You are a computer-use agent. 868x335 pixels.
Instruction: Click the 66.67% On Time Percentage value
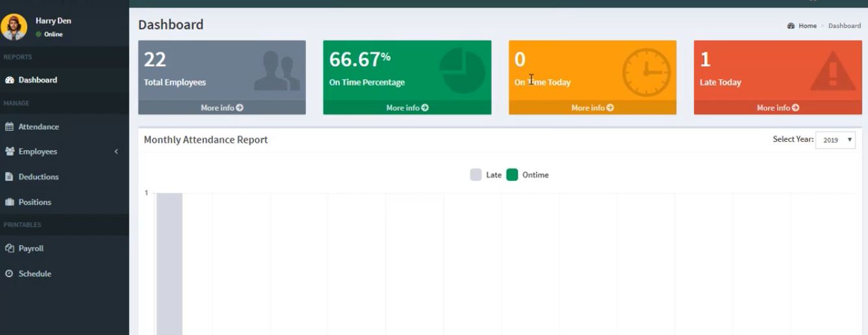tap(359, 60)
